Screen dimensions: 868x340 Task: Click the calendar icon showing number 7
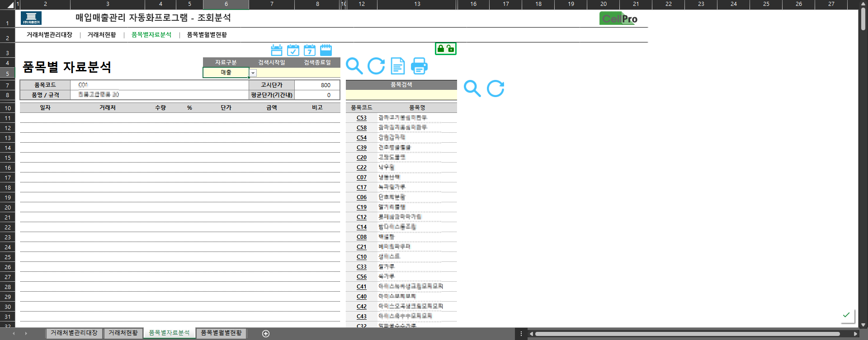pos(310,50)
